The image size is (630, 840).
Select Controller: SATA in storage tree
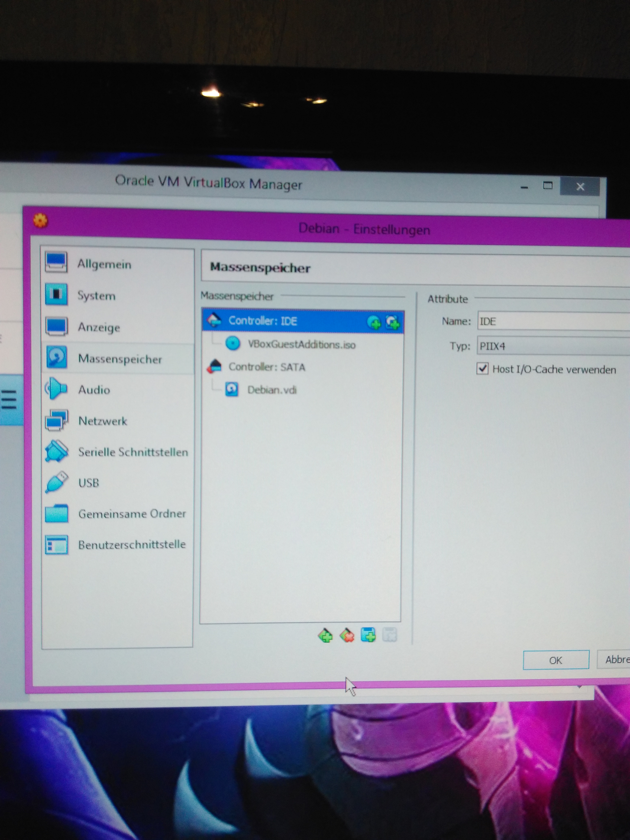pyautogui.click(x=267, y=367)
